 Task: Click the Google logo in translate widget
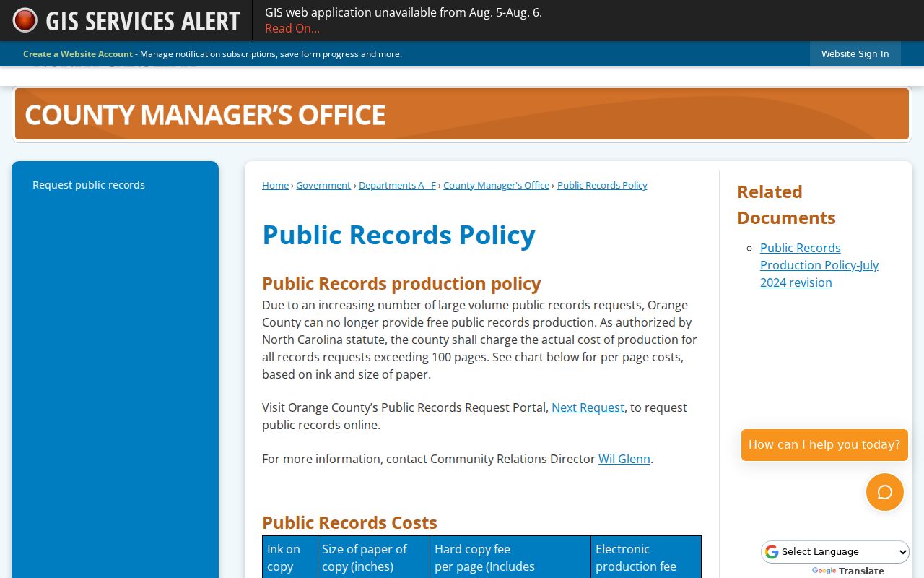(x=772, y=552)
